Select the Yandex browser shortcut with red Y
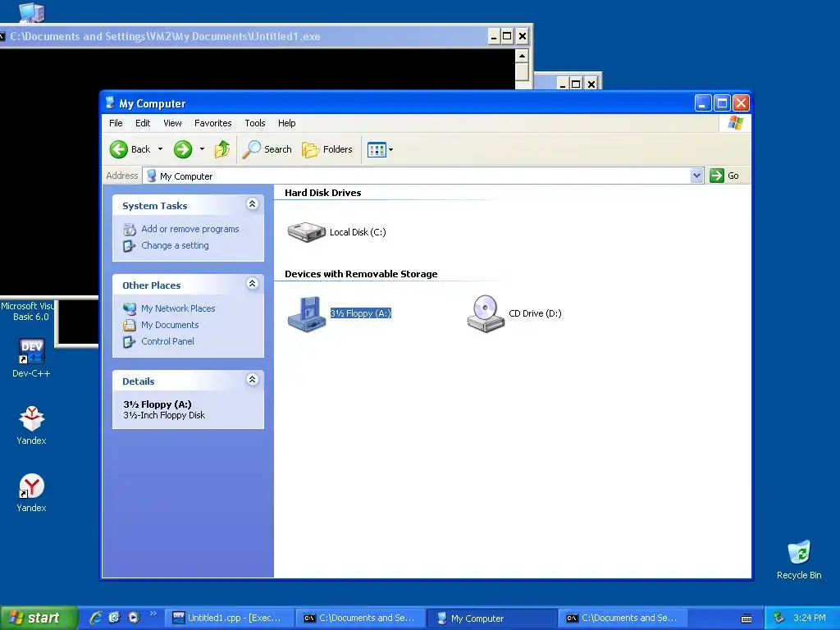The image size is (840, 630). [31, 493]
